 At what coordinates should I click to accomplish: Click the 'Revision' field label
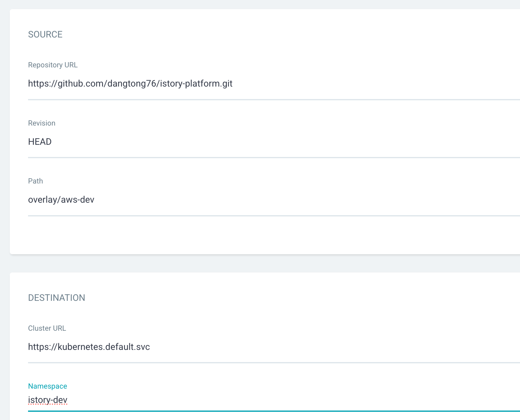coord(42,123)
